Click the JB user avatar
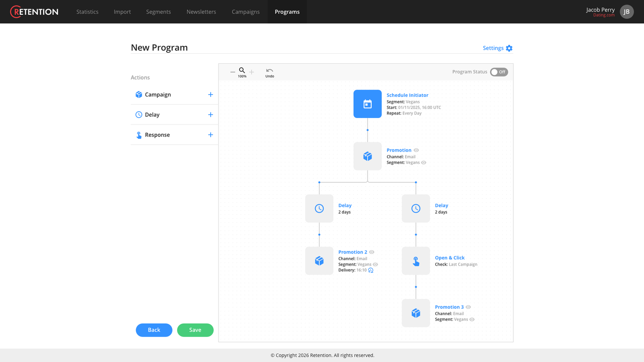 [627, 11]
